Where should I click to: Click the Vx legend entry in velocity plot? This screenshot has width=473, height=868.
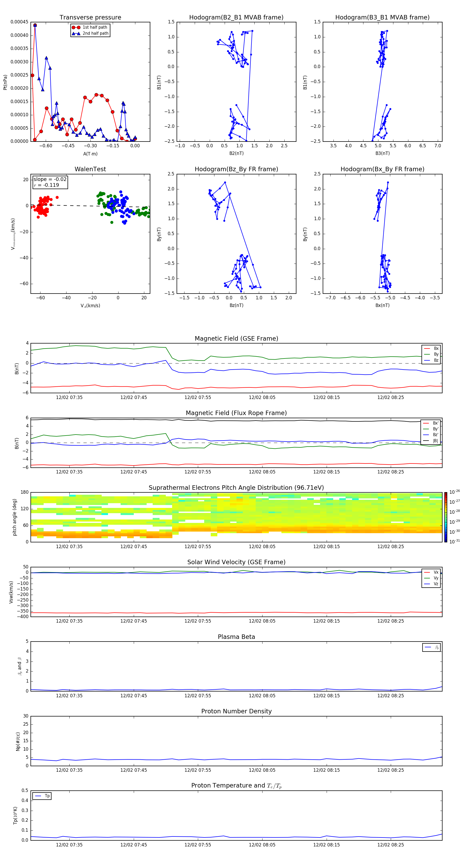pyautogui.click(x=431, y=572)
